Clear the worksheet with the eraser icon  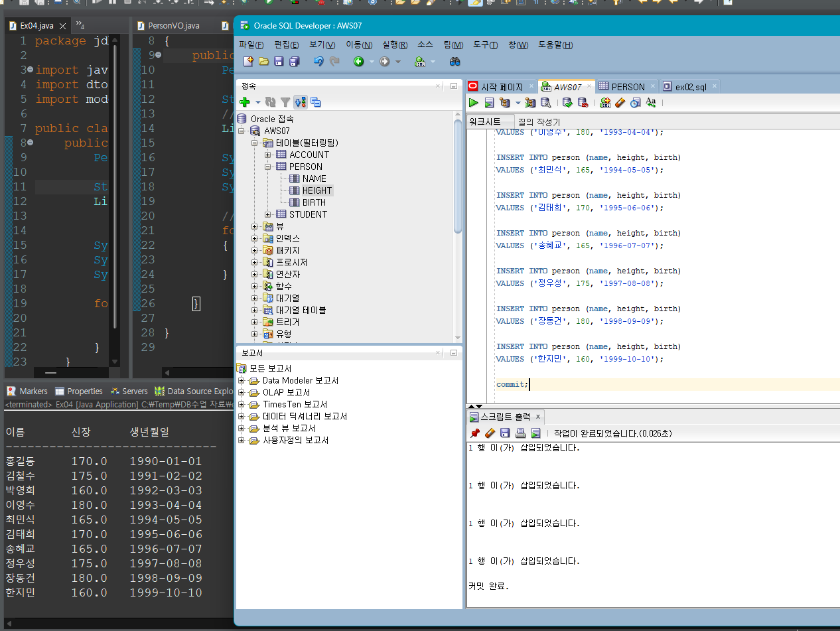[620, 103]
